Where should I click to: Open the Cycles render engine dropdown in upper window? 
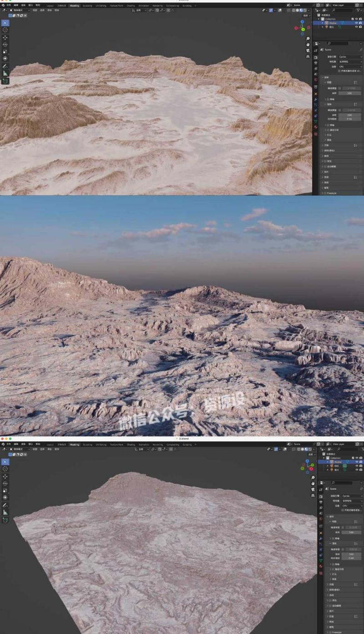tap(349, 57)
